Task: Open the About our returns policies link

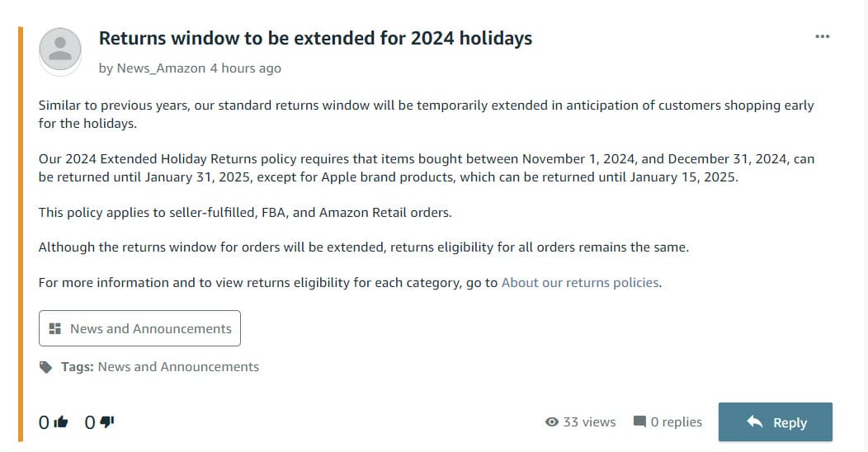Action: point(580,282)
